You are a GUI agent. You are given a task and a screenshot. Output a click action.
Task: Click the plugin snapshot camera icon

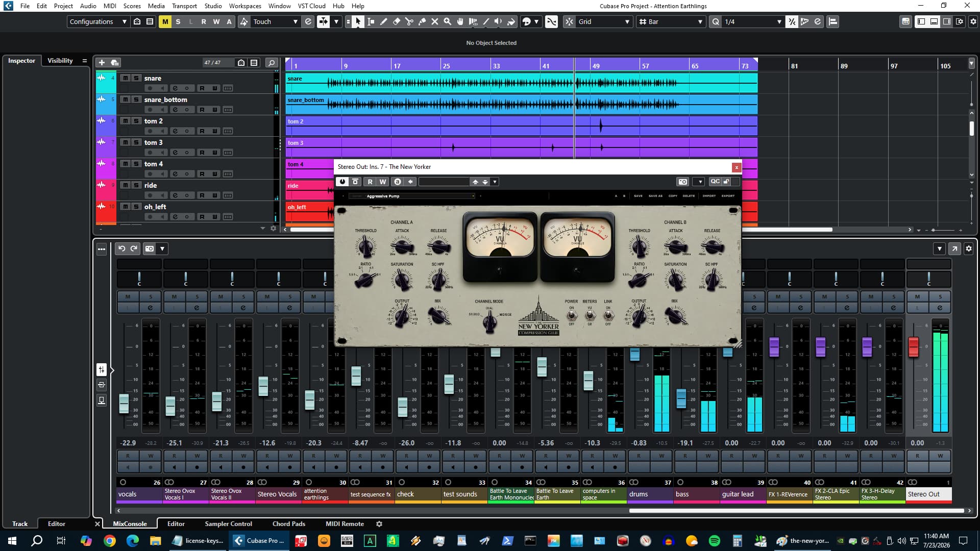tap(682, 182)
